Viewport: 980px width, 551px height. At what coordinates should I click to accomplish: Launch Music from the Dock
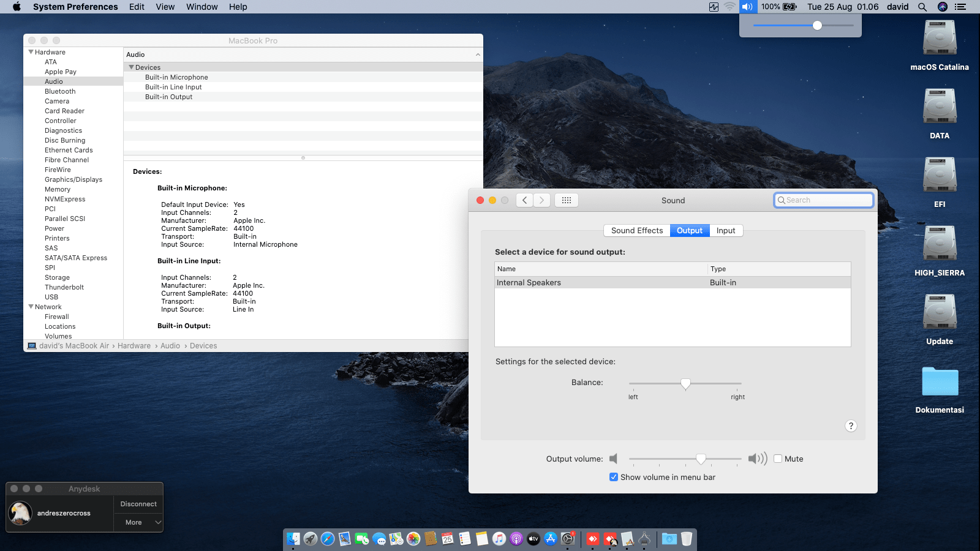(499, 539)
